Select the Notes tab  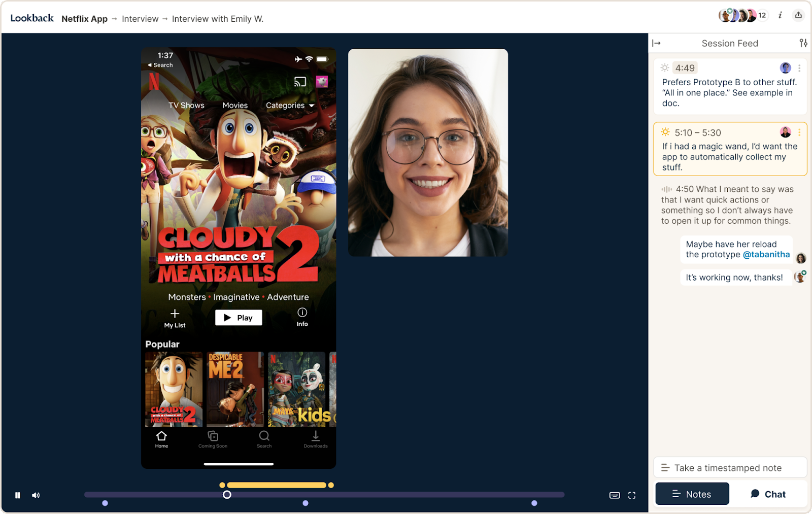coord(692,494)
